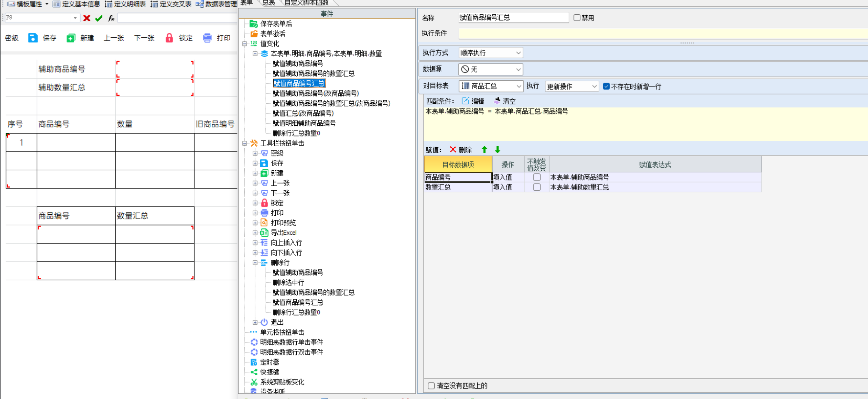Screen dimensions: 868x399
Task: Click 编辑 to edit match conditions
Action: pyautogui.click(x=473, y=101)
